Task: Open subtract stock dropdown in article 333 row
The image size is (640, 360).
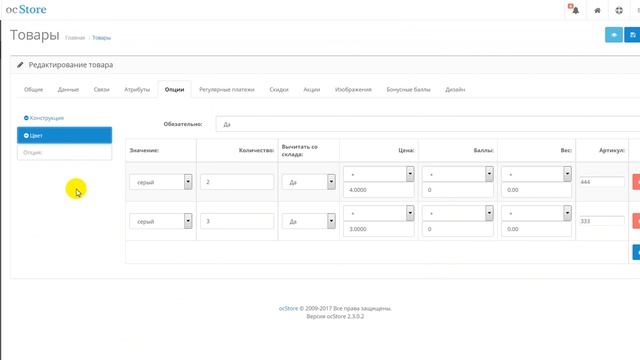Action: pos(309,221)
